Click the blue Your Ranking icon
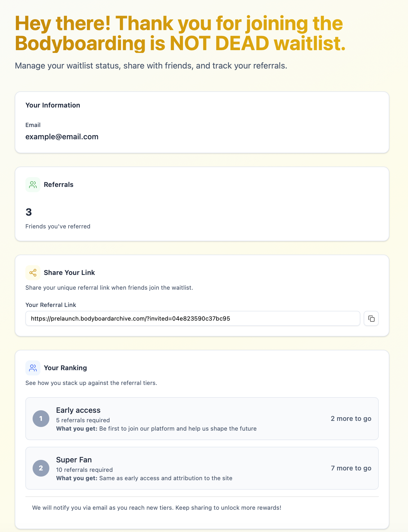 (x=33, y=368)
